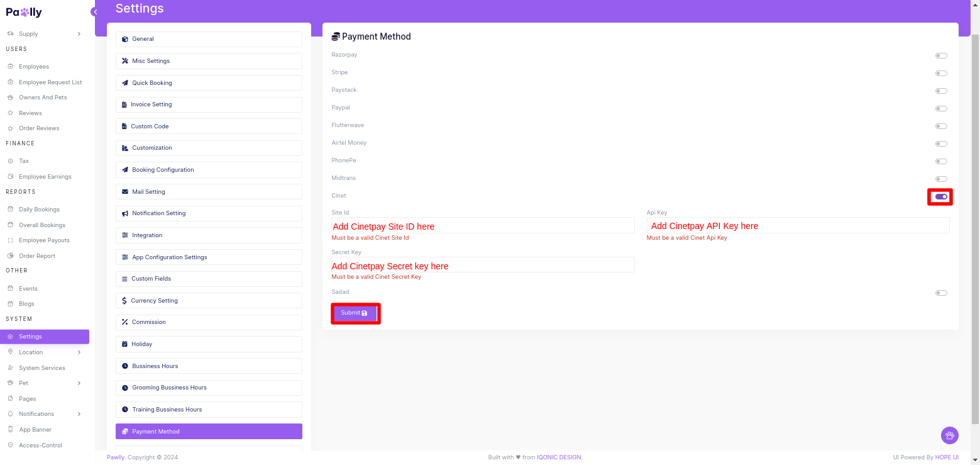Click the Order Report icon
This screenshot has height=465, width=980.
[x=11, y=256]
